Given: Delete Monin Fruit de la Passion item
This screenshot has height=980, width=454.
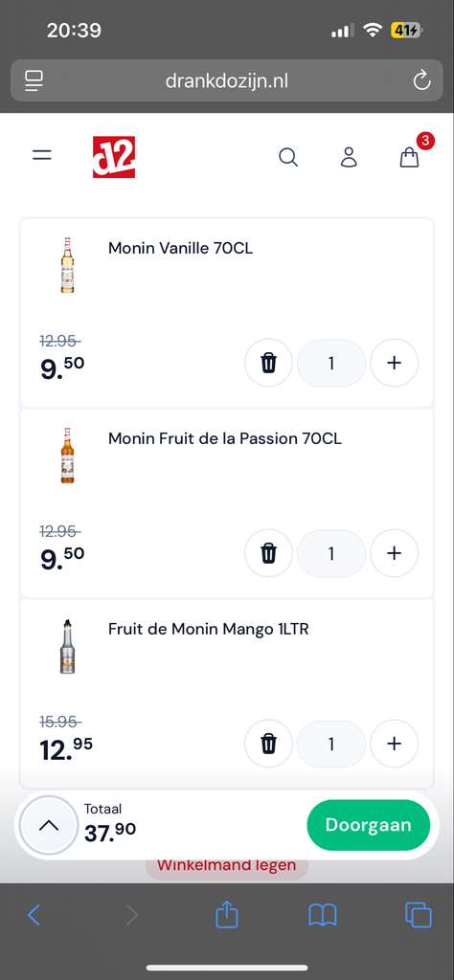Looking at the screenshot, I should pyautogui.click(x=268, y=553).
